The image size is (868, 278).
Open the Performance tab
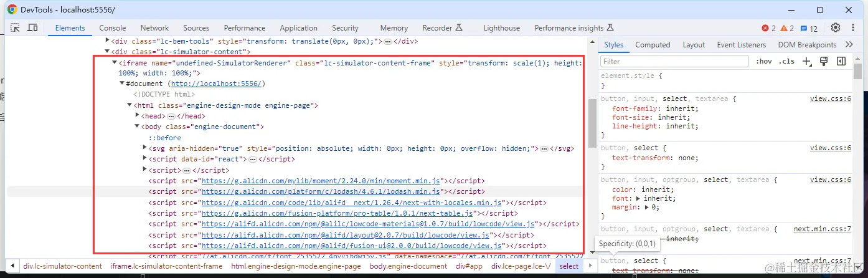[245, 28]
